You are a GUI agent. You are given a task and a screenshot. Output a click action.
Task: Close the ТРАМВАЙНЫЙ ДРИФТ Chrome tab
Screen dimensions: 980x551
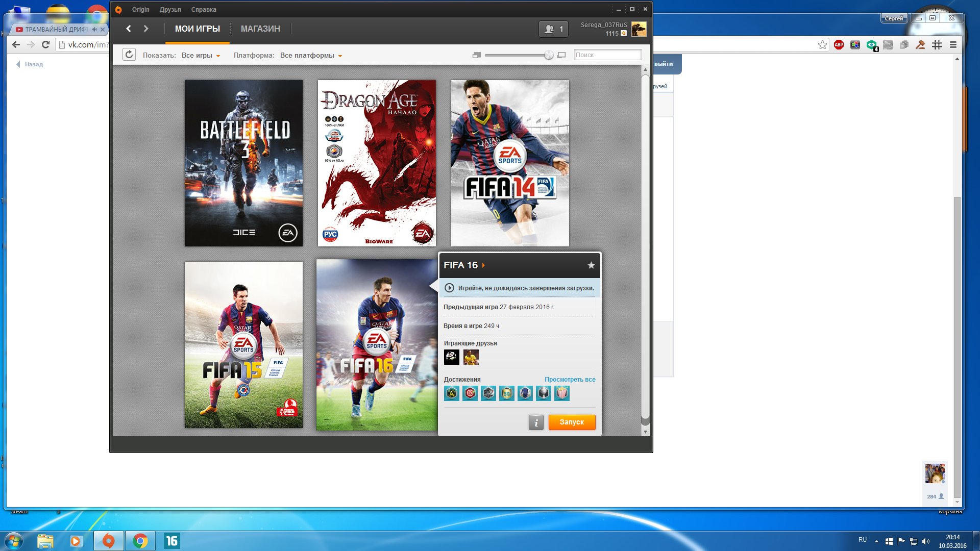click(103, 30)
